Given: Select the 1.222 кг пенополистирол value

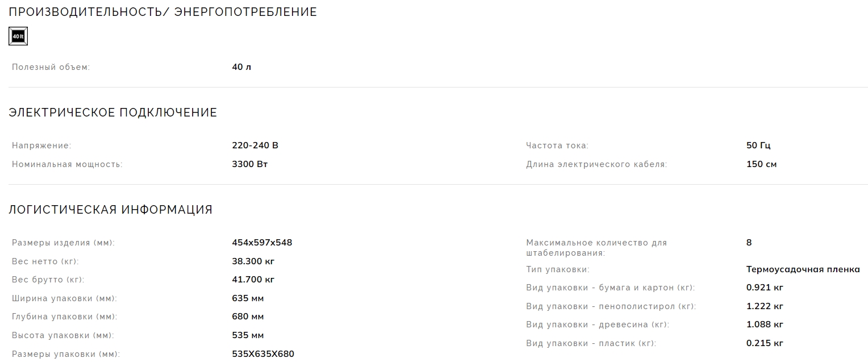Looking at the screenshot, I should [x=765, y=306].
